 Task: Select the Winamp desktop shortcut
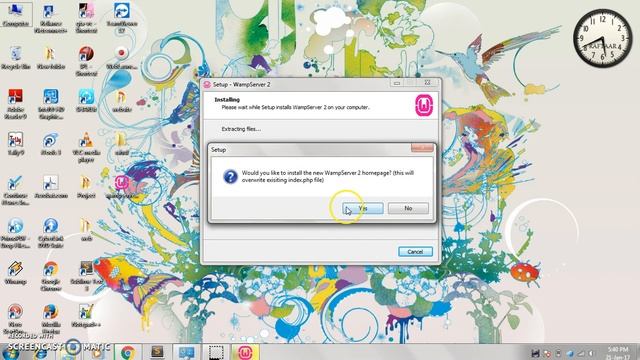[x=16, y=272]
